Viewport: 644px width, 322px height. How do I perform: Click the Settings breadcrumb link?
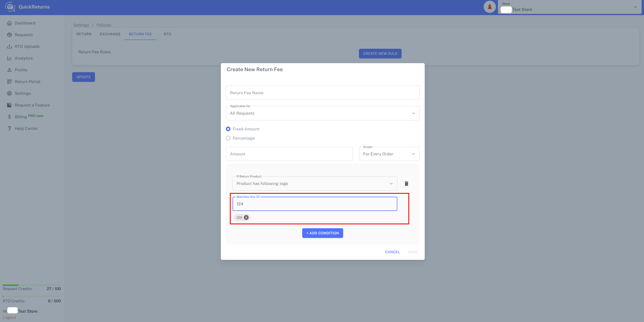tap(81, 25)
